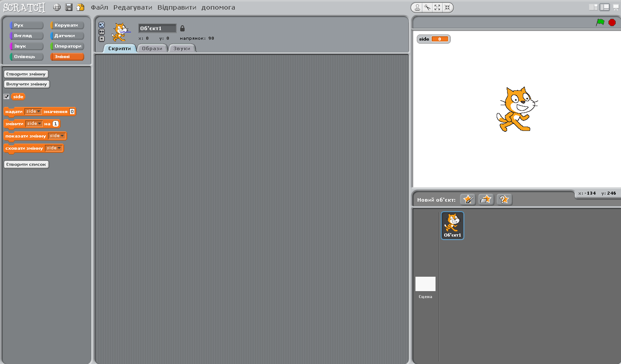Open the Редагувати menu

pyautogui.click(x=133, y=7)
